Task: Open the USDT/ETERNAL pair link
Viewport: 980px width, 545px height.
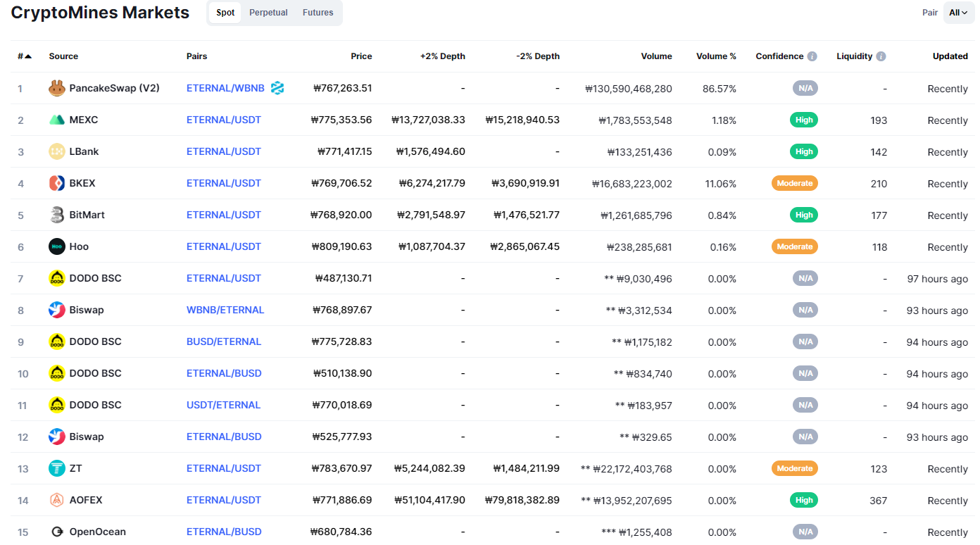Action: 224,405
